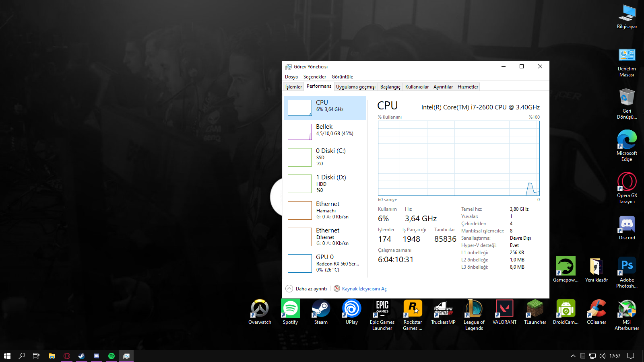Open the Gamepower desktop shortcut
Screen dimensions: 644x362
coord(566,269)
